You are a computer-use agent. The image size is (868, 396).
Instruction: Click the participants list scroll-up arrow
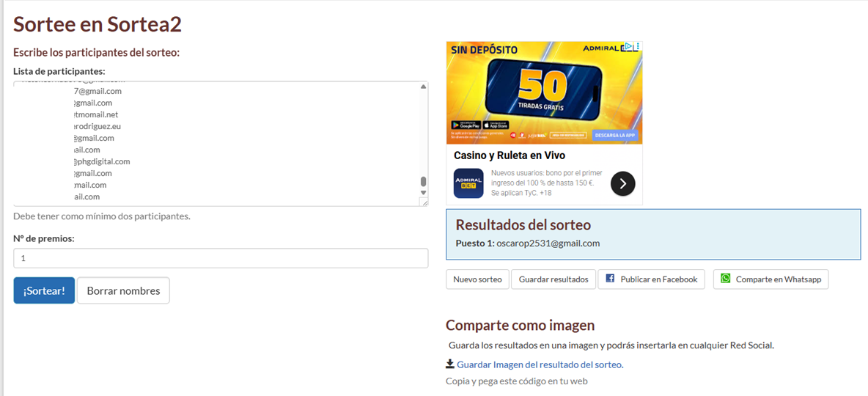[x=424, y=87]
